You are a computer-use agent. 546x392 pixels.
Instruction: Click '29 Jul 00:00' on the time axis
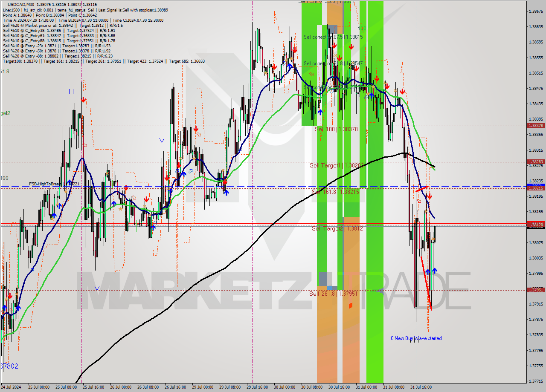pos(203,387)
